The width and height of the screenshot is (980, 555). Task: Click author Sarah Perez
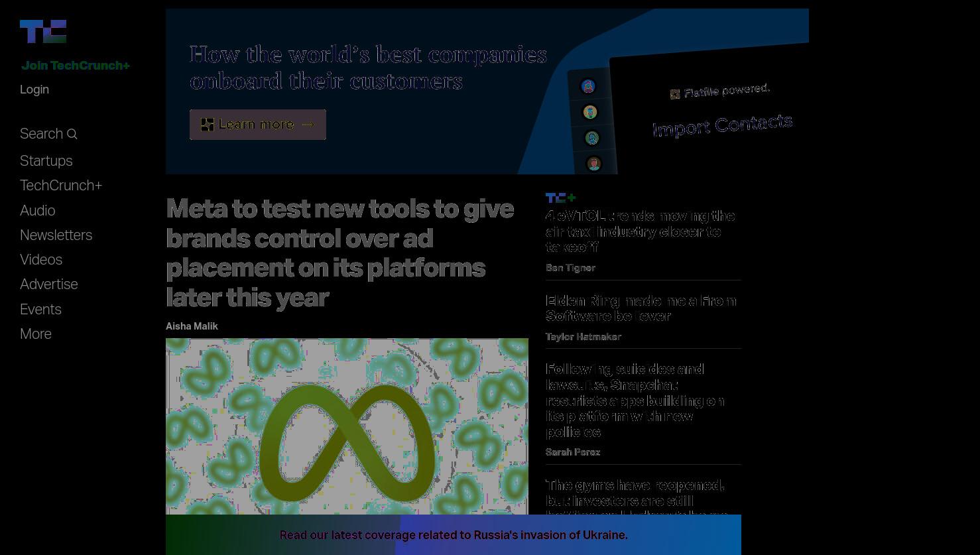[x=573, y=452]
